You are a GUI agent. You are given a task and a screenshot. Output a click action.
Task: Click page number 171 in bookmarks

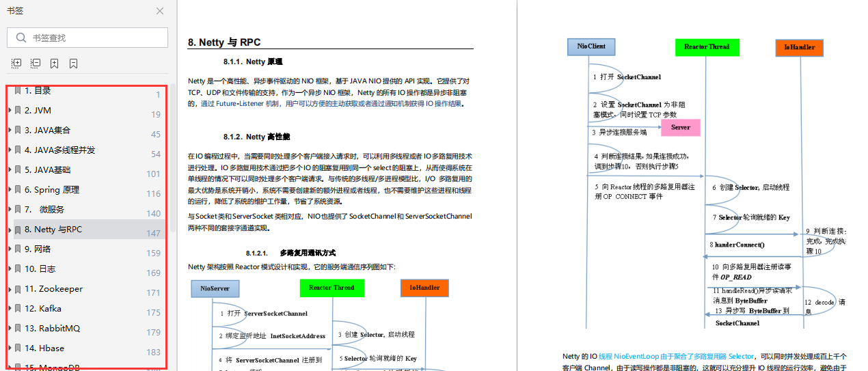(x=154, y=292)
